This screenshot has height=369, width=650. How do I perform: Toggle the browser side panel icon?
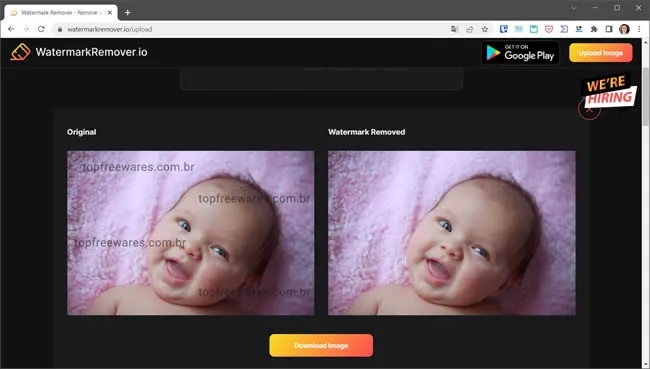pos(609,29)
